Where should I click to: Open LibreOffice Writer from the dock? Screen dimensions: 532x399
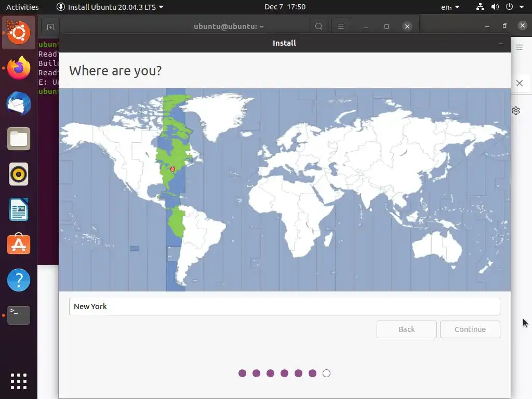point(19,209)
